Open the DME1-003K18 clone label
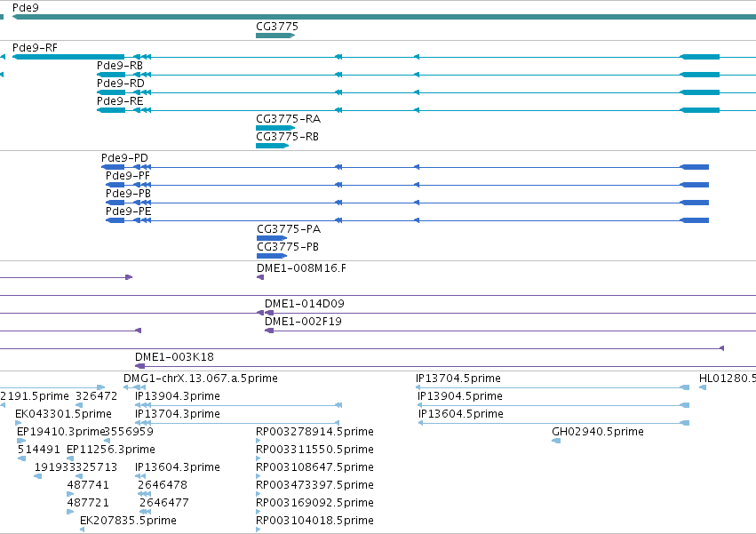756x534 pixels. point(174,357)
